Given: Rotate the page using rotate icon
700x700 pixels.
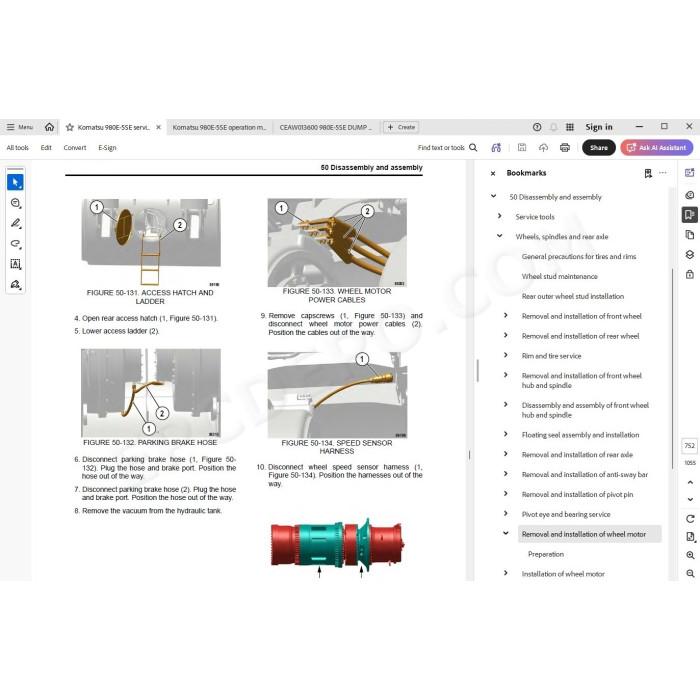Looking at the screenshot, I should click(x=690, y=519).
